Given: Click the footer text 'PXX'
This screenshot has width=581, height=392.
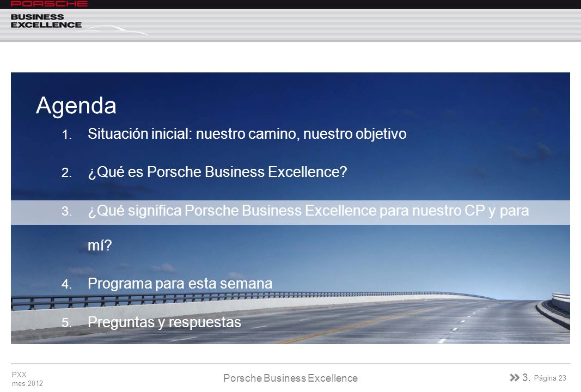Looking at the screenshot, I should tap(19, 375).
